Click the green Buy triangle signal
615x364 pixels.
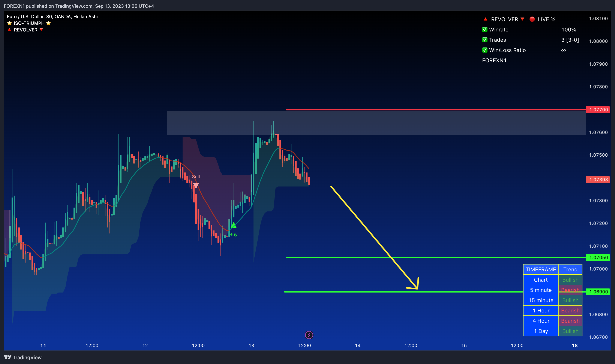(x=233, y=225)
